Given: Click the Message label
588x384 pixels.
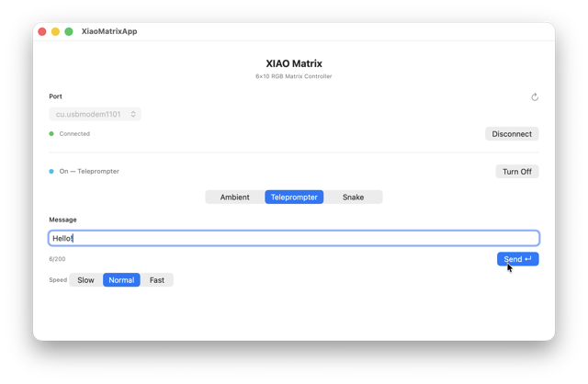Looking at the screenshot, I should pyautogui.click(x=62, y=220).
